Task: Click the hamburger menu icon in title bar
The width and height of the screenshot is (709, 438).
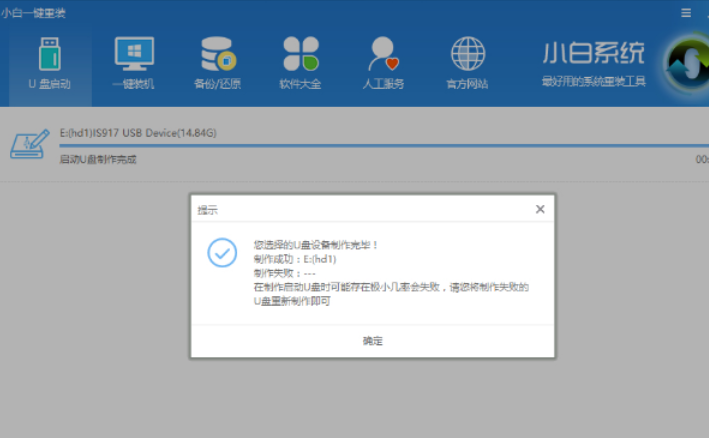Action: (686, 12)
